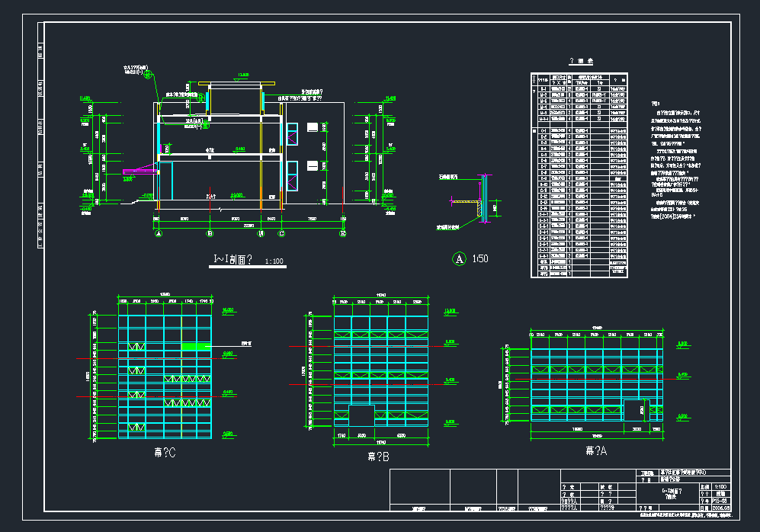Select the "I~I剖面?" section title

pyautogui.click(x=232, y=259)
